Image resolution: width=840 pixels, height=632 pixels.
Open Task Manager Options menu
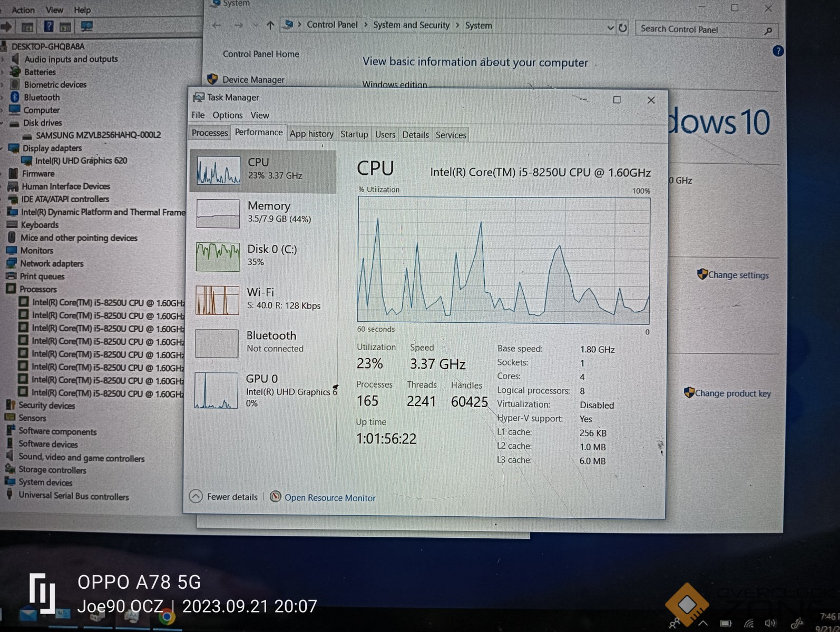point(228,115)
